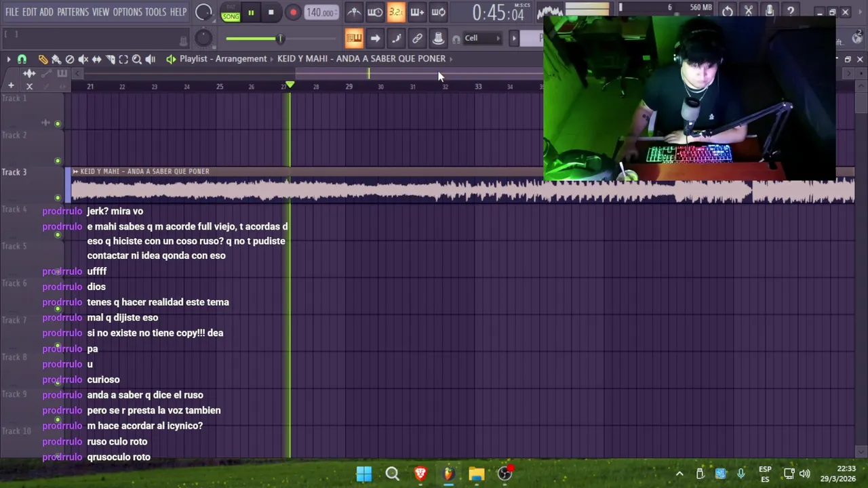Open the EDIT menu

[29, 12]
